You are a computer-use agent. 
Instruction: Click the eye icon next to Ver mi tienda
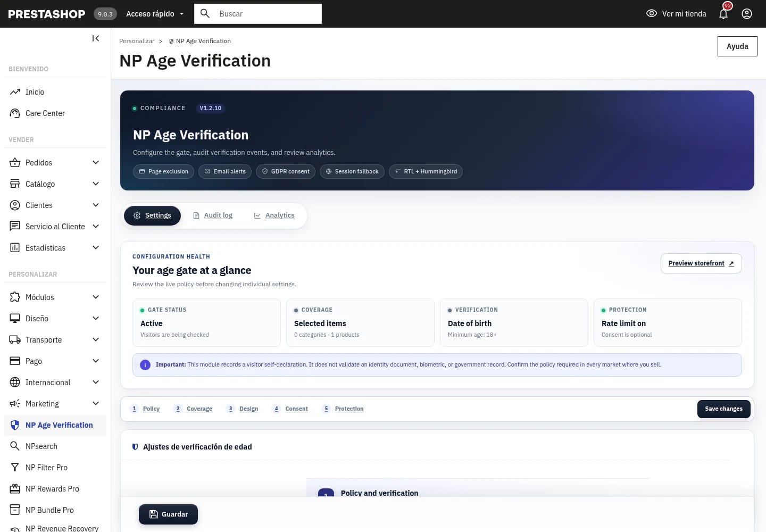click(x=652, y=14)
